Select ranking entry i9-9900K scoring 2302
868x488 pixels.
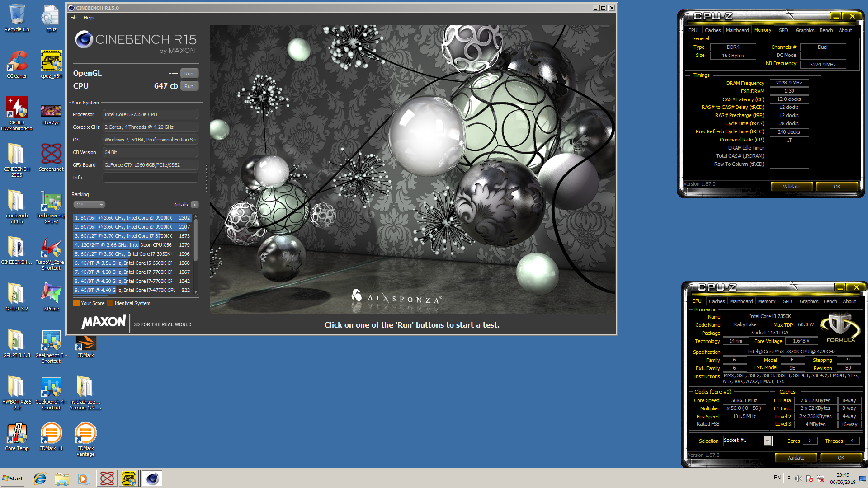(x=132, y=218)
